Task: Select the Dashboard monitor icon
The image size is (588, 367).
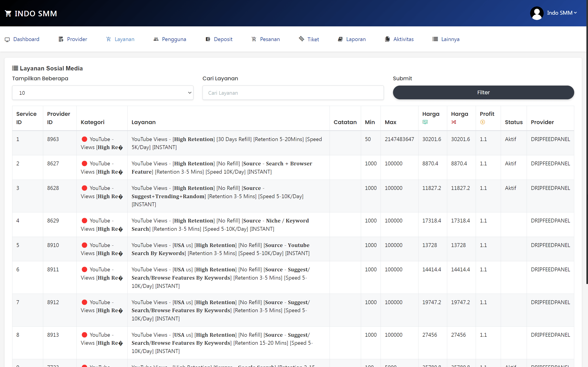Action: (7, 39)
